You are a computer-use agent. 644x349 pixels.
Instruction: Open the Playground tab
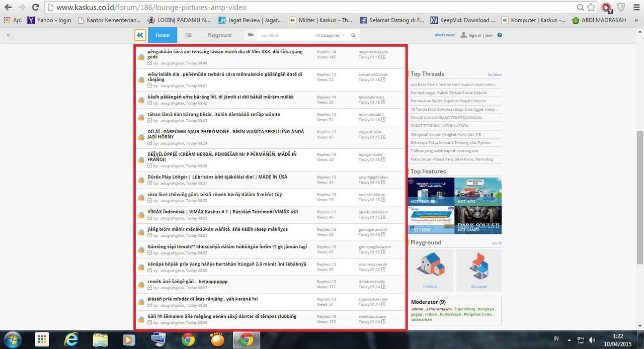pyautogui.click(x=219, y=35)
